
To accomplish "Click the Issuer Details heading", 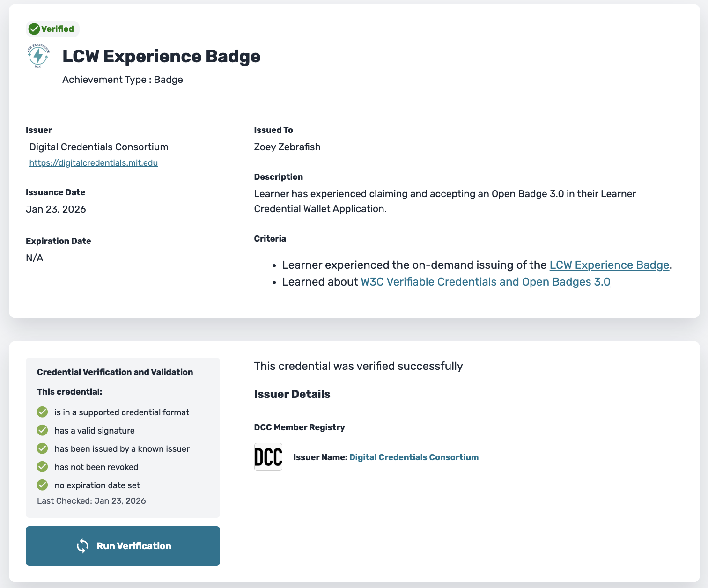I will point(292,394).
